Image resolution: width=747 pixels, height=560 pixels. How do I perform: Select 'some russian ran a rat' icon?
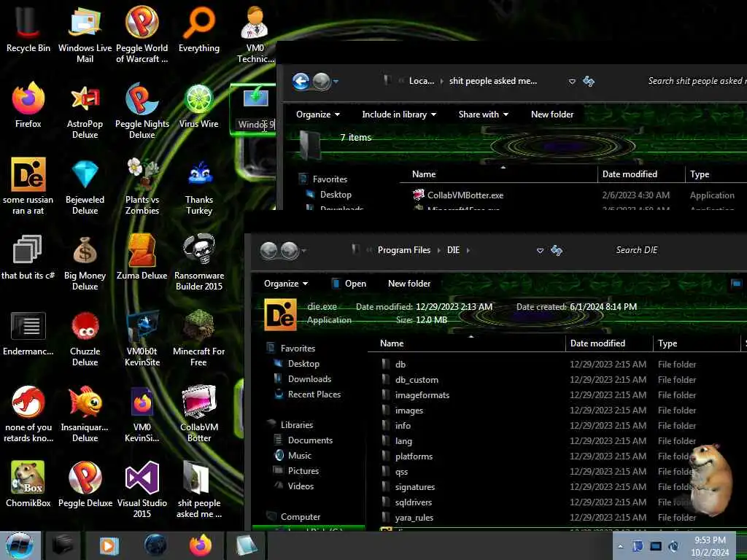28,186
